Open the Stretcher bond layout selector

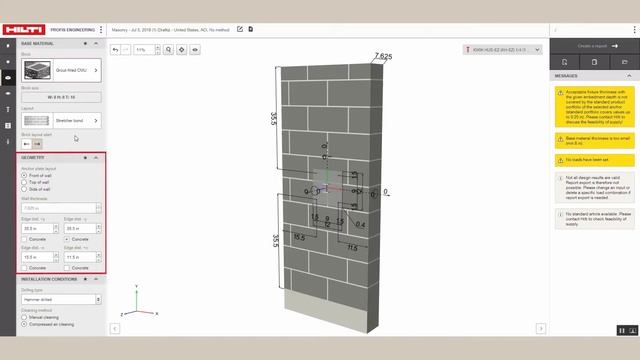point(61,120)
